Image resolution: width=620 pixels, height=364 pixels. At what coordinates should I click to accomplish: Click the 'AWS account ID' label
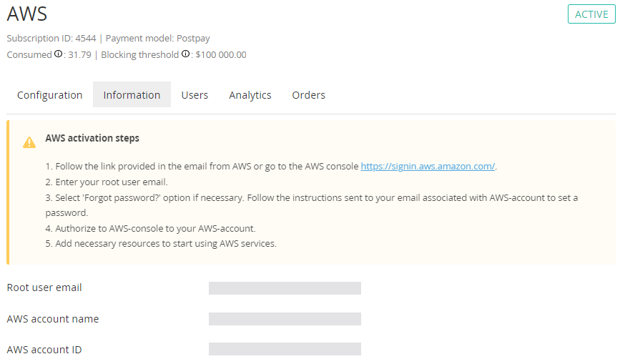tap(44, 350)
